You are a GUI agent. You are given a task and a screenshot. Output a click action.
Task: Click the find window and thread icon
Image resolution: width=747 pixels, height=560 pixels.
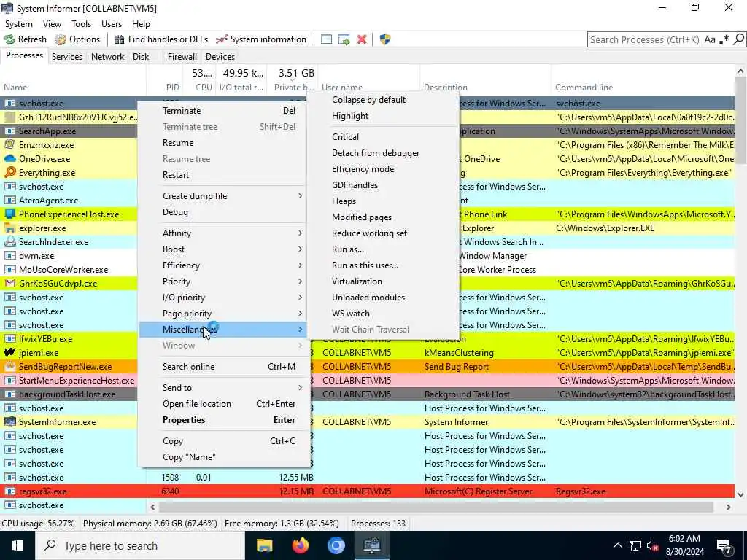pyautogui.click(x=344, y=39)
